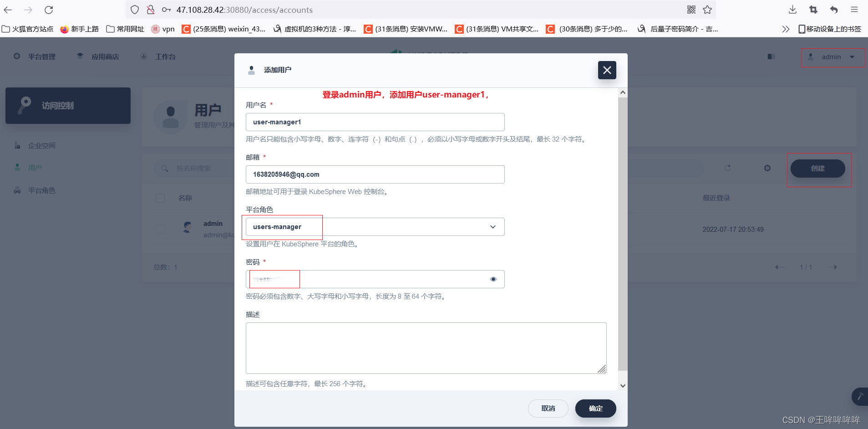Click the browser forward arrow
The height and width of the screenshot is (429, 868).
[28, 10]
